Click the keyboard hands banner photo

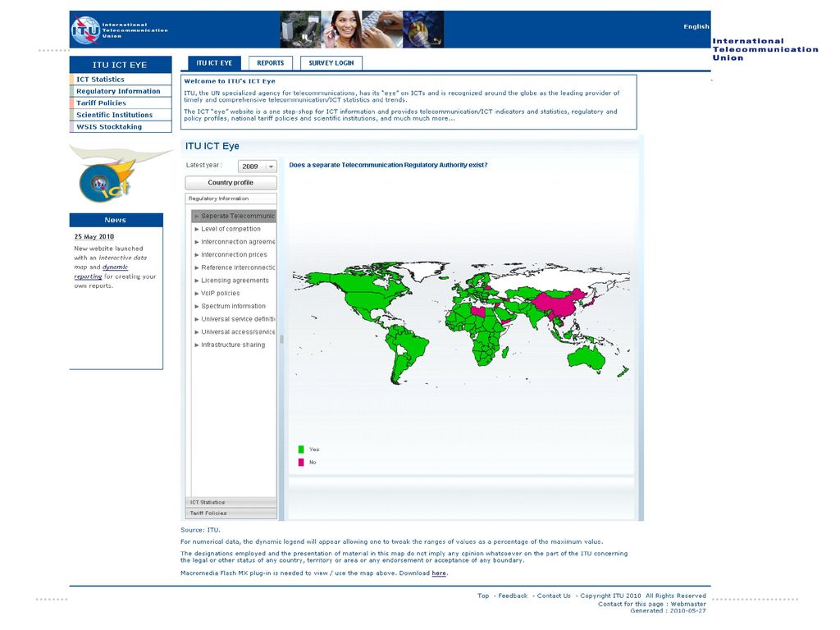point(382,30)
